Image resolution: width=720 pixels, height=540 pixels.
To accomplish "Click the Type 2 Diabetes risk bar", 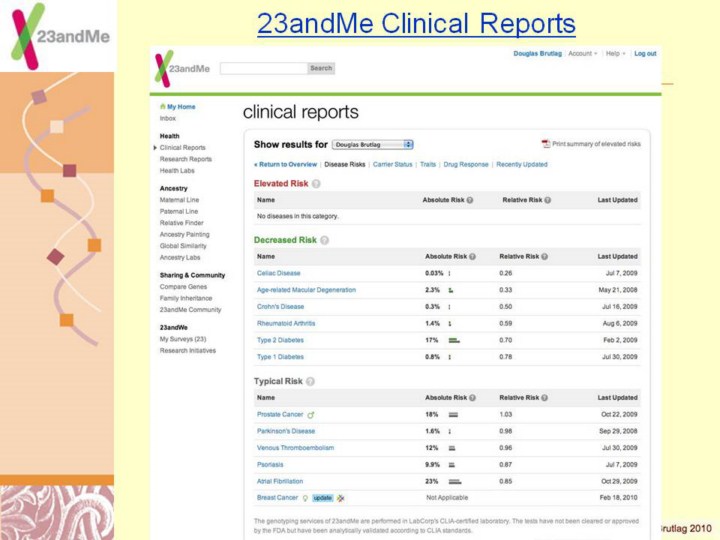I will (454, 340).
